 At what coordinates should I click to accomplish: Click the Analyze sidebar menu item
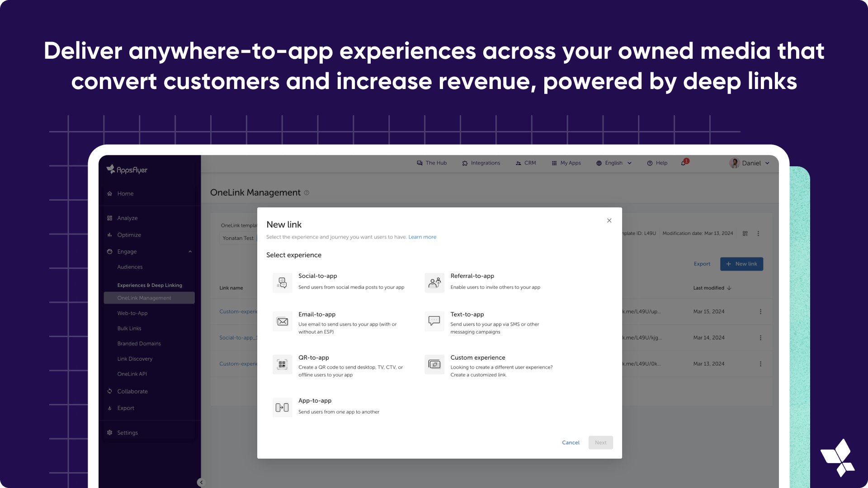point(127,217)
